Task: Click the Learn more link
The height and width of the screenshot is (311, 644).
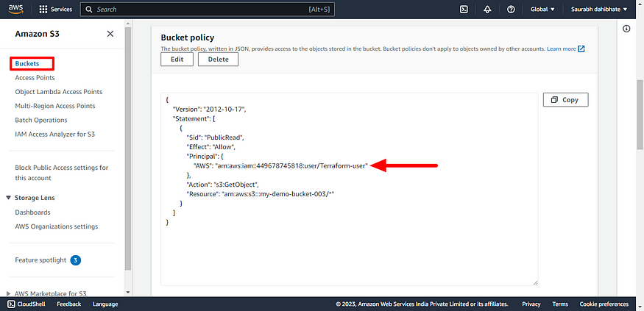Action: (561, 49)
